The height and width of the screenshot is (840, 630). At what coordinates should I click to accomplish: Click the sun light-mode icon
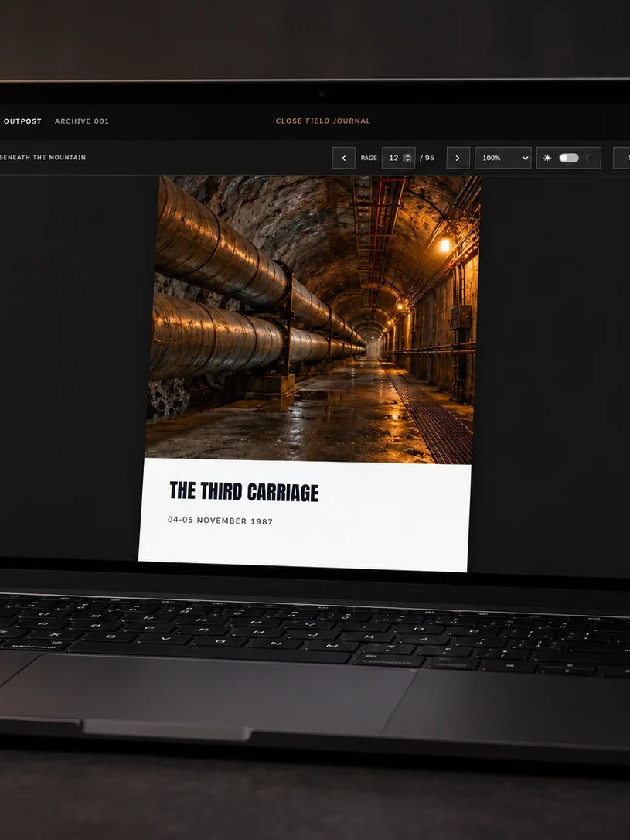(547, 158)
